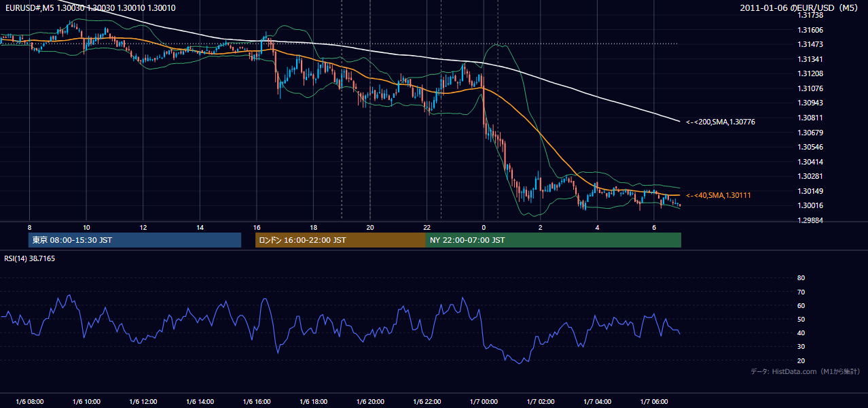Click bottom time label 1/6 14:00

pyautogui.click(x=200, y=402)
